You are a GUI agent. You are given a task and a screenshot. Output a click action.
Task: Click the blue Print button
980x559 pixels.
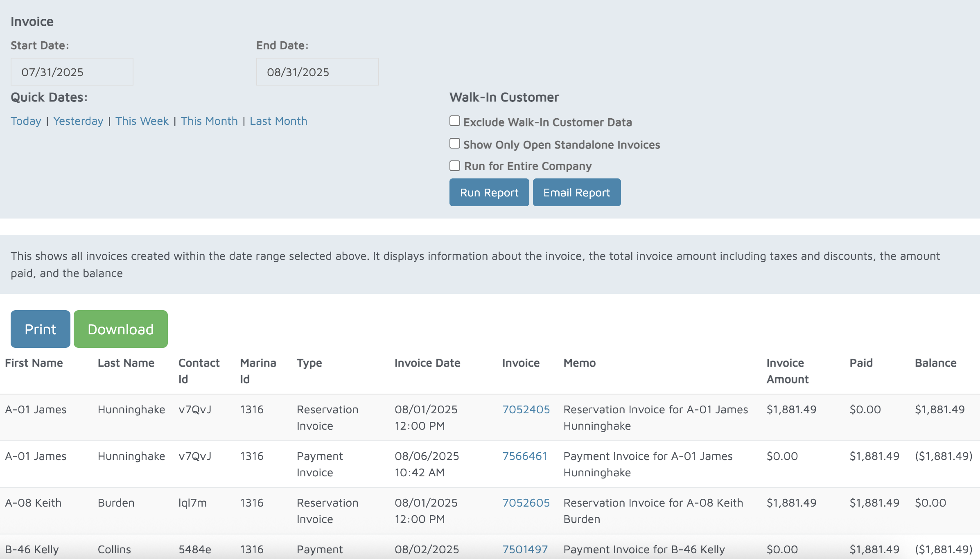[40, 329]
